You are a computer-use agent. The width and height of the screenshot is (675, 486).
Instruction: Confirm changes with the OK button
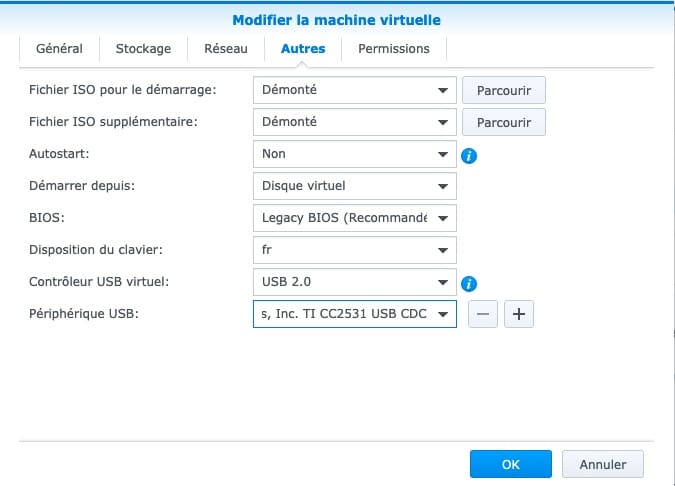pos(510,464)
